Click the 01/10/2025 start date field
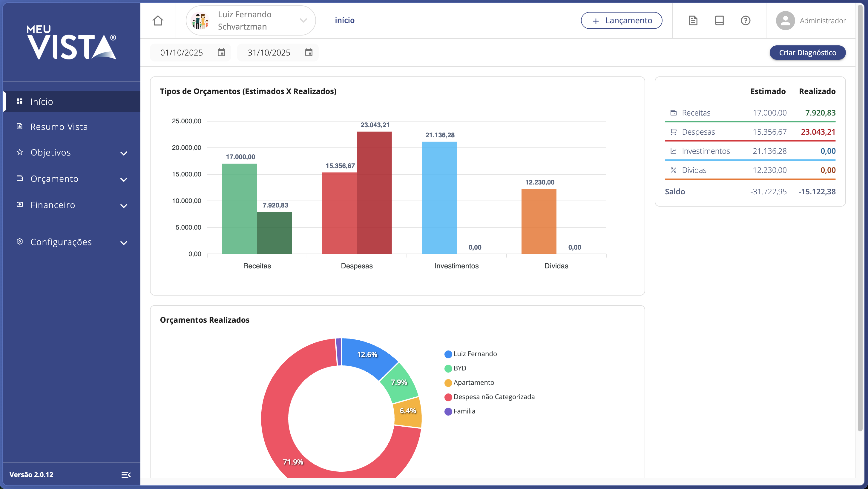This screenshot has height=489, width=868. coord(182,53)
